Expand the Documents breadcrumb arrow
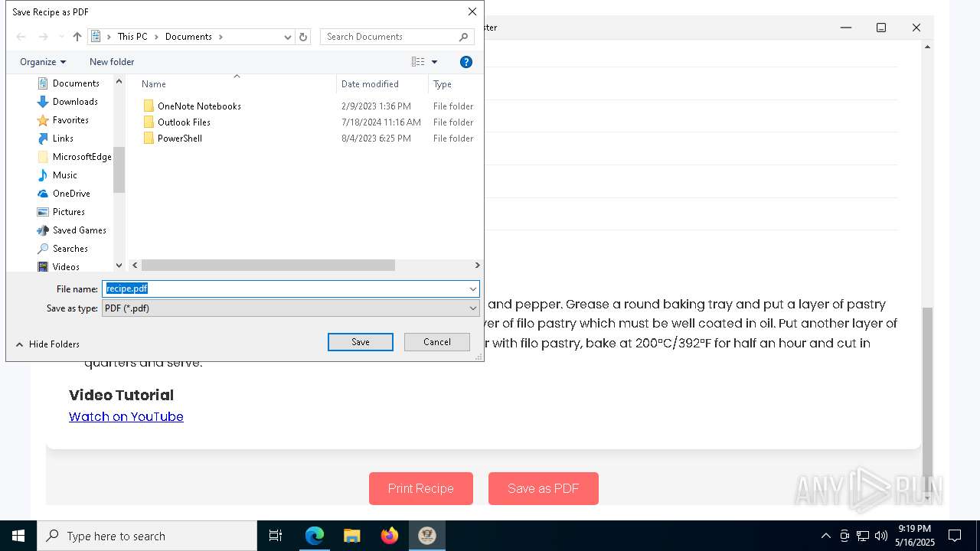The width and height of the screenshot is (980, 551). (x=221, y=37)
